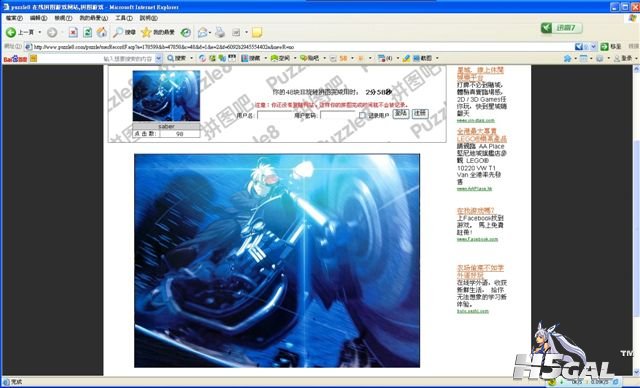Click the Baidu logo on the toolbar
The width and height of the screenshot is (640, 388).
coord(15,59)
